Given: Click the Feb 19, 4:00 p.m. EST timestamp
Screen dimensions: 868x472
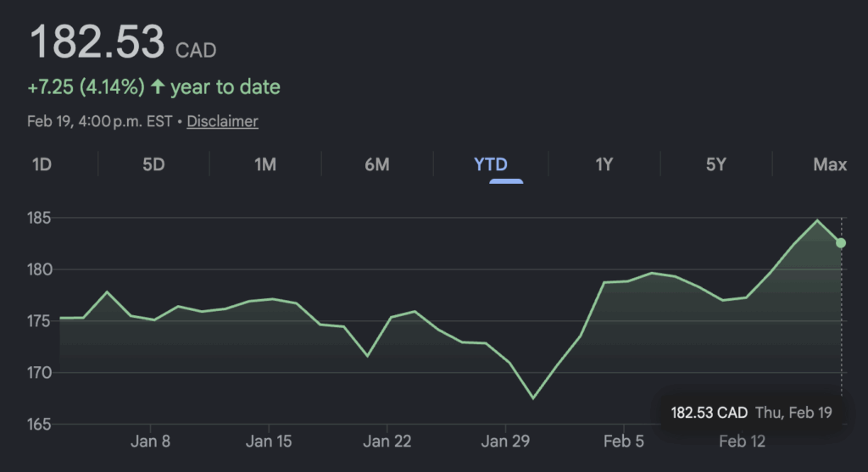Looking at the screenshot, I should [98, 121].
